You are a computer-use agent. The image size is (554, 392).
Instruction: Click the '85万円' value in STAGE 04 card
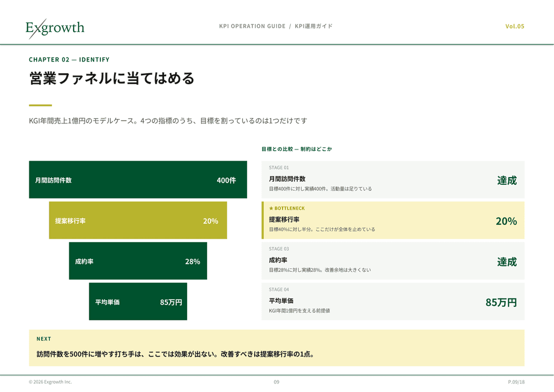click(x=501, y=302)
